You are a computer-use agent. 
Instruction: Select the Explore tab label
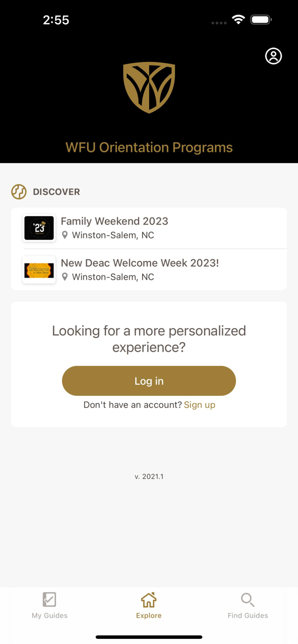click(149, 615)
